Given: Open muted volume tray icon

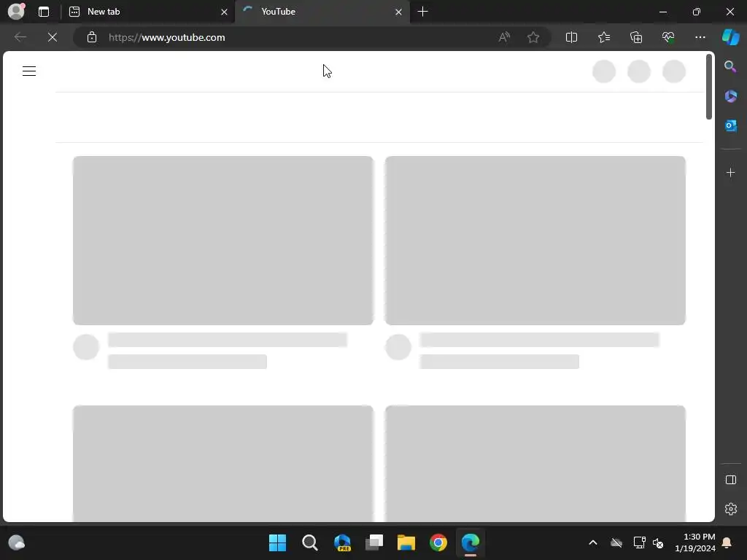Looking at the screenshot, I should pos(658,542).
